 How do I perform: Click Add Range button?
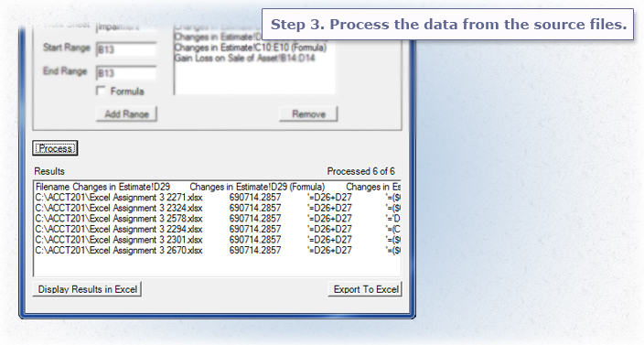pos(126,113)
